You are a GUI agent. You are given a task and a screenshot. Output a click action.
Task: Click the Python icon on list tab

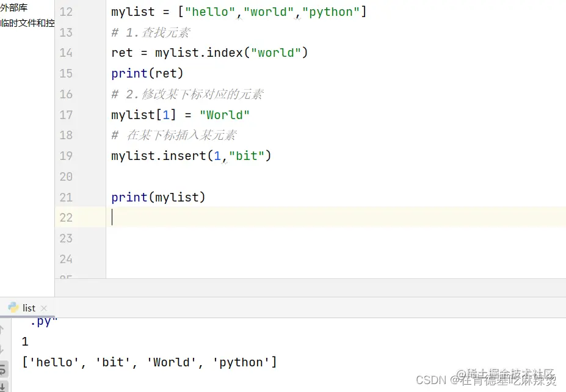tap(13, 308)
